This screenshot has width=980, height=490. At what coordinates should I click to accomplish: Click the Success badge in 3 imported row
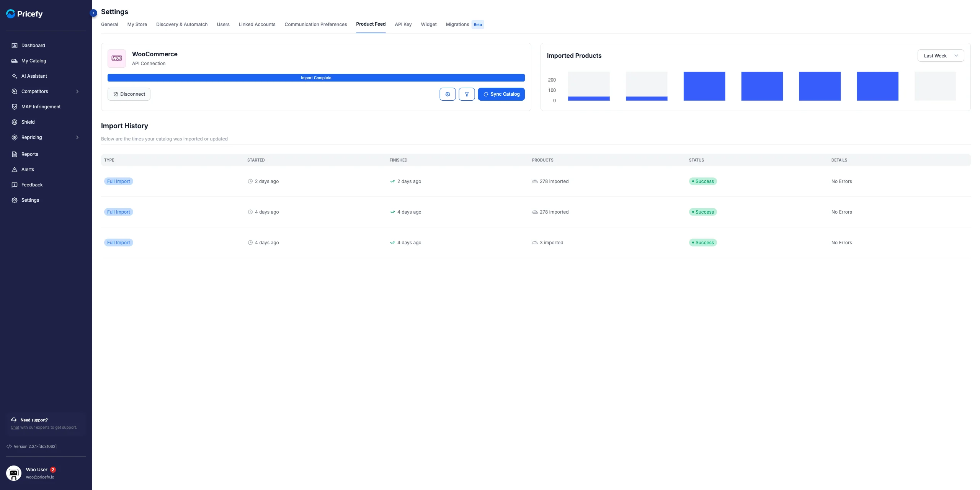703,243
